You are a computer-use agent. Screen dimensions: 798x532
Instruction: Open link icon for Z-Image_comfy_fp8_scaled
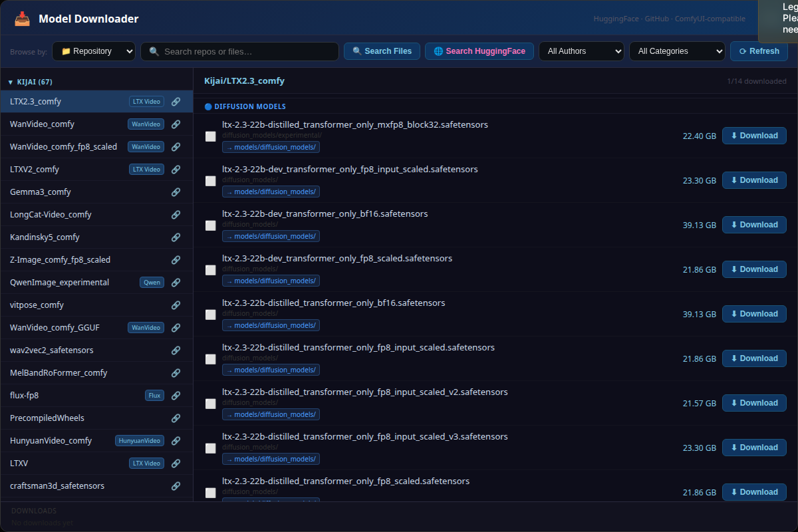coord(176,260)
